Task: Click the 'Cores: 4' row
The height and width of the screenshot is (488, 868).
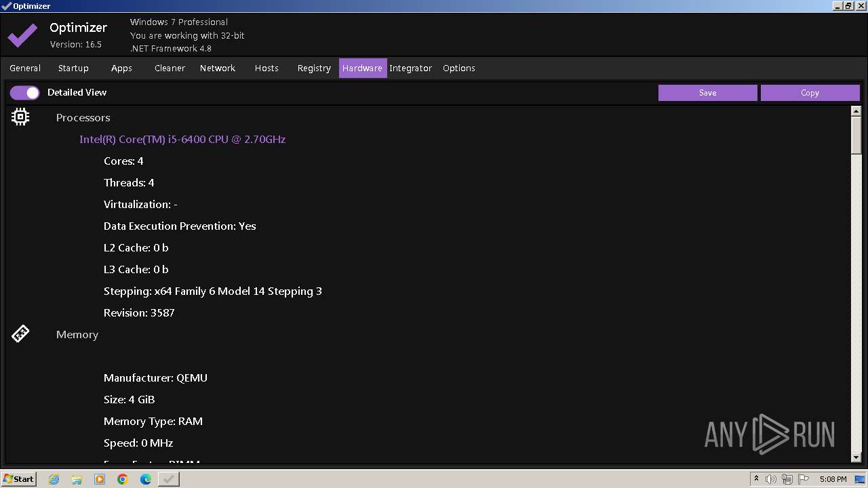Action: tap(123, 161)
